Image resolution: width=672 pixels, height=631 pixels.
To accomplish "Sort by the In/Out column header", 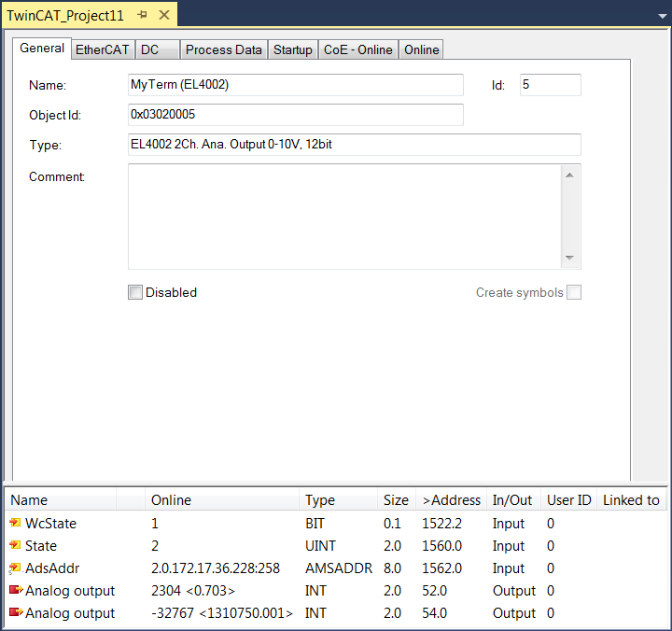I will pyautogui.click(x=513, y=499).
